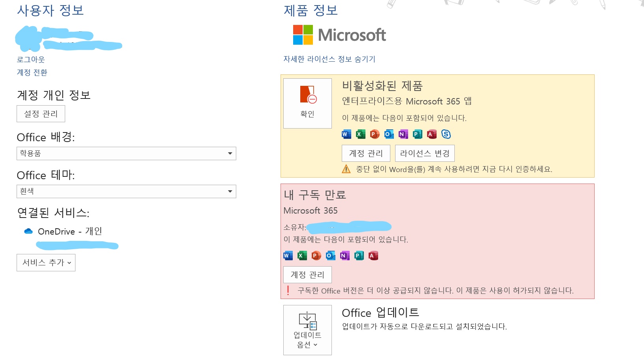Viewport: 644px width, 356px height.
Task: Open the Office 배경 dropdown showing 학용품
Action: [x=126, y=153]
